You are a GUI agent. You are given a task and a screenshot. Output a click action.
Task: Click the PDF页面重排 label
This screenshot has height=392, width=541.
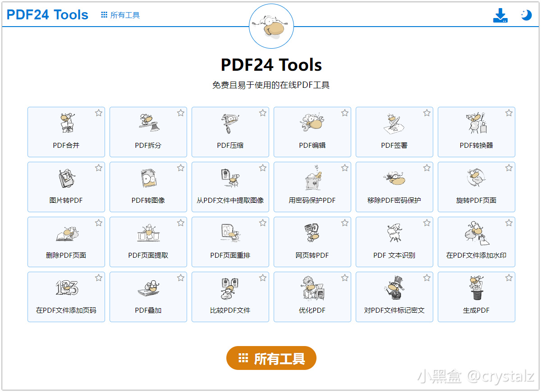click(x=230, y=255)
